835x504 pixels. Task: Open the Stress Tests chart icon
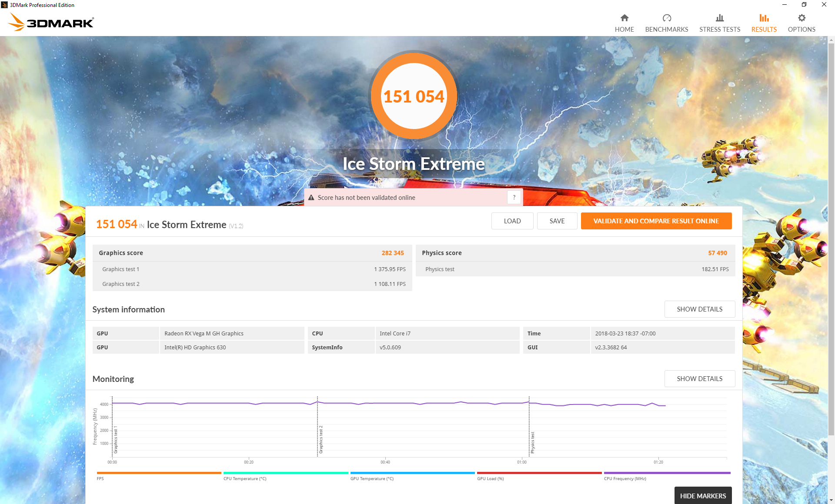pos(720,18)
